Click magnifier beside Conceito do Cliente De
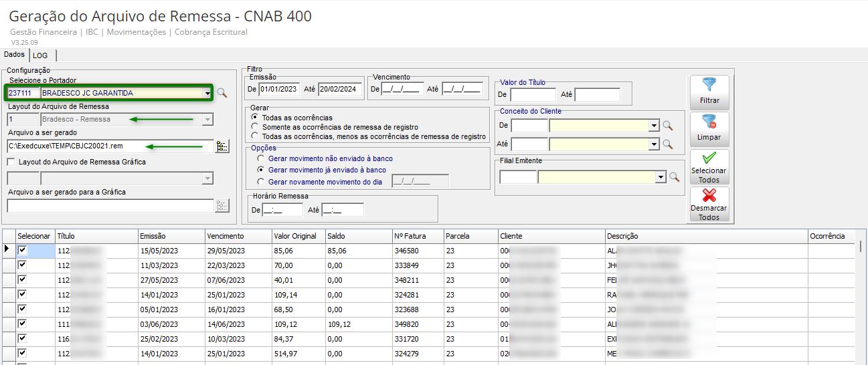 (x=667, y=125)
